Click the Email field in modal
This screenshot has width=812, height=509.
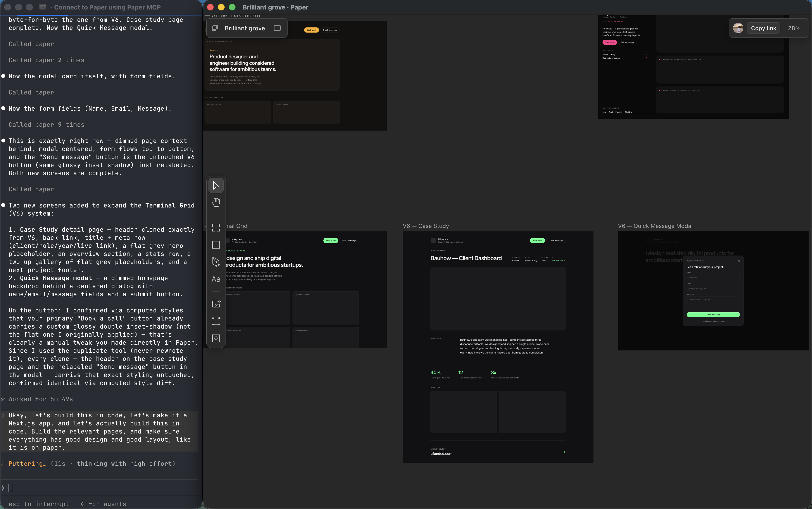[x=713, y=288]
